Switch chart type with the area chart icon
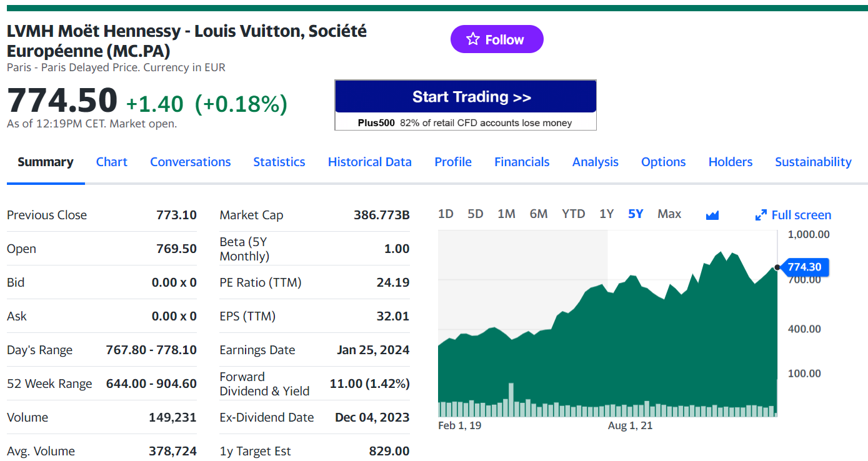 [712, 215]
